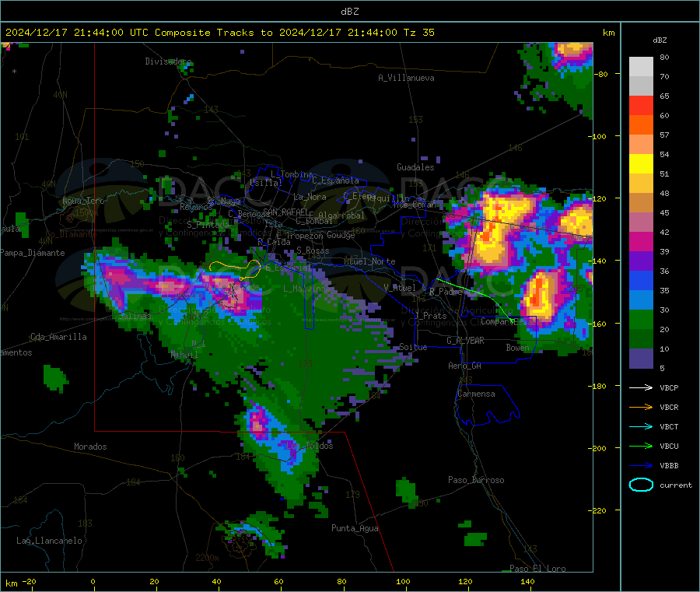
Task: Click the Soitue place label
Action: click(x=413, y=346)
